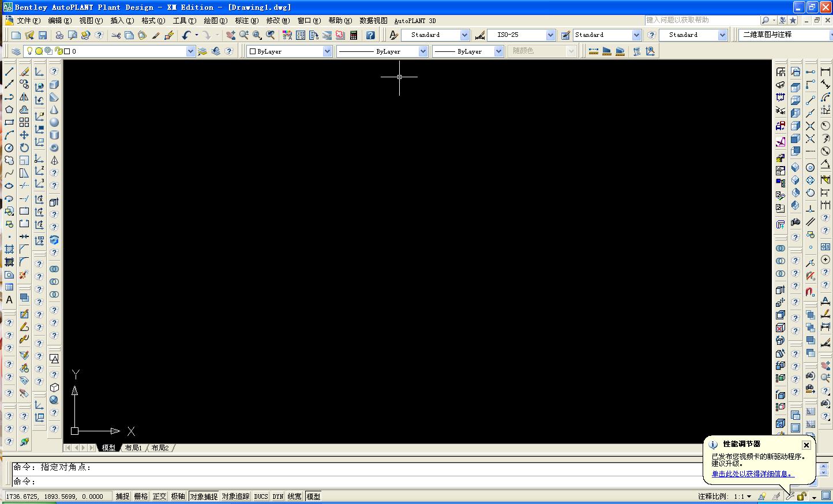Toggle DYN dynamic input in status bar
833x504 pixels.
[278, 497]
